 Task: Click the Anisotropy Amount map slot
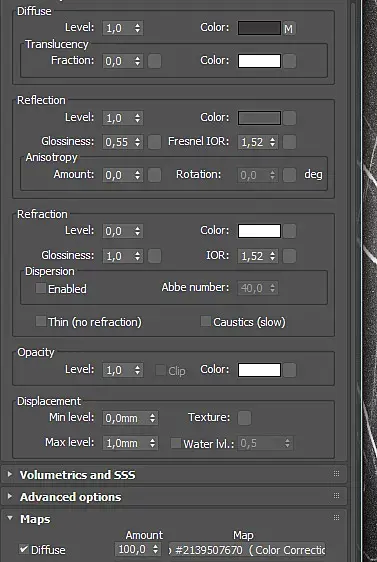(154, 175)
